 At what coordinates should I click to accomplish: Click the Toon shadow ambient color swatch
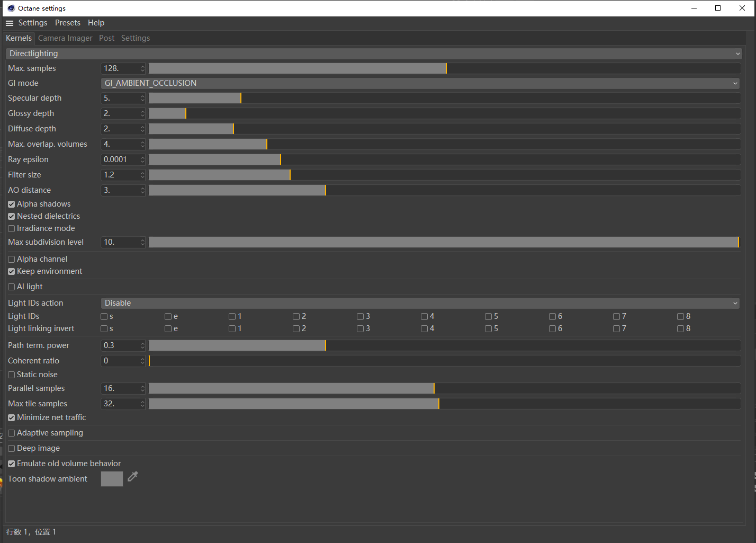point(112,479)
